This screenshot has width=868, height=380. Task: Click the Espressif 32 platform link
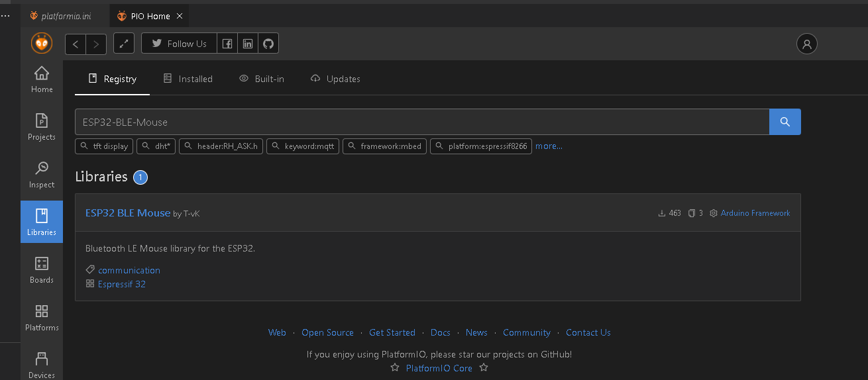[x=122, y=284]
